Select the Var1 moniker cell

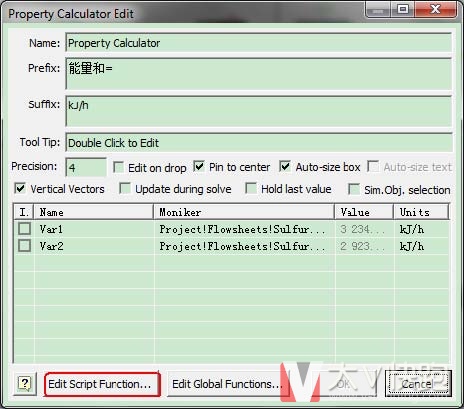point(245,229)
